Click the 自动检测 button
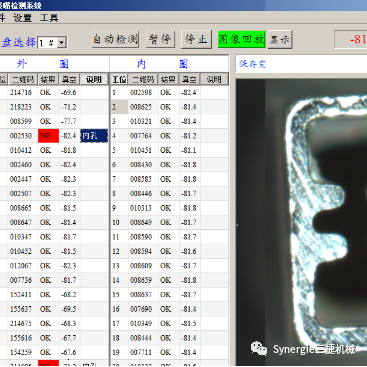This screenshot has height=367, width=367. (115, 39)
